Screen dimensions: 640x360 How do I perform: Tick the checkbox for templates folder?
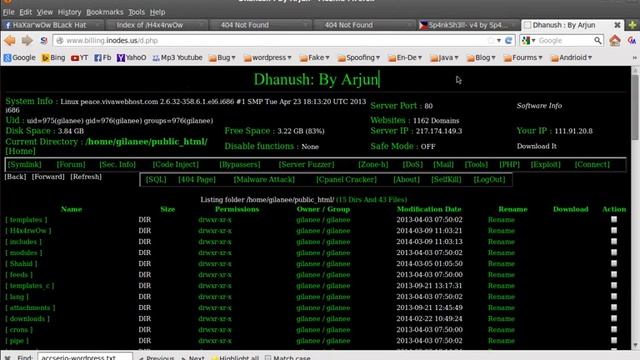click(x=614, y=219)
